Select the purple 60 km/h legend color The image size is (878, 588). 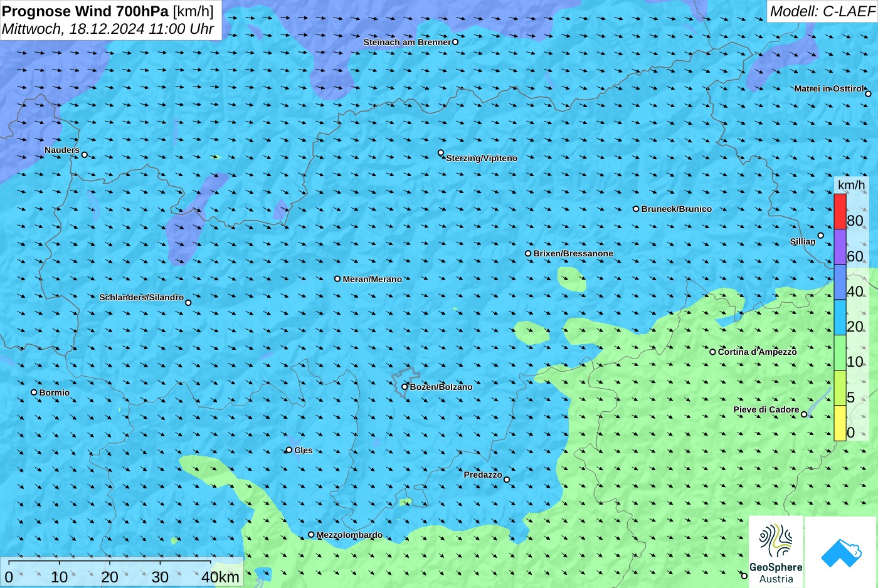click(840, 247)
